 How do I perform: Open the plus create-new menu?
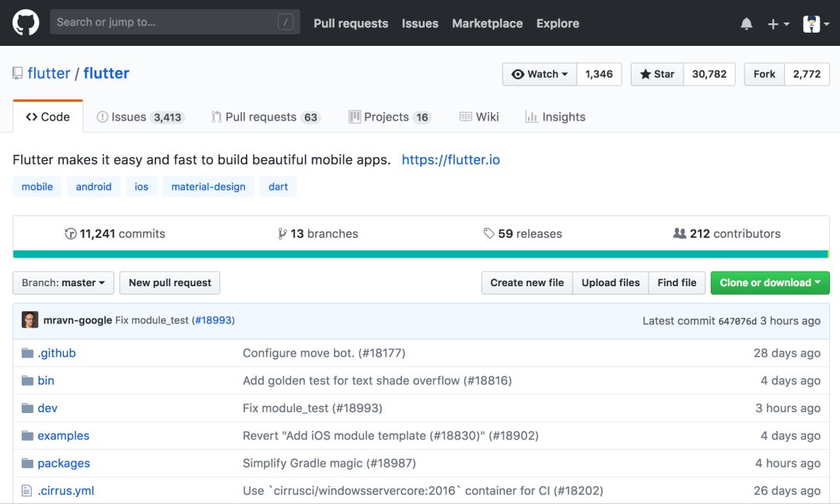(x=779, y=23)
